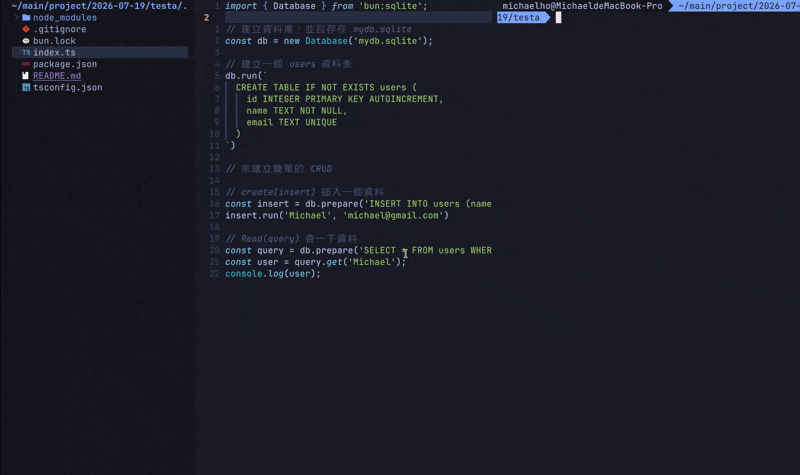This screenshot has width=800, height=475.
Task: Click the michaelho@MichaeldeMacBook-Pro prompt segment
Action: point(582,6)
